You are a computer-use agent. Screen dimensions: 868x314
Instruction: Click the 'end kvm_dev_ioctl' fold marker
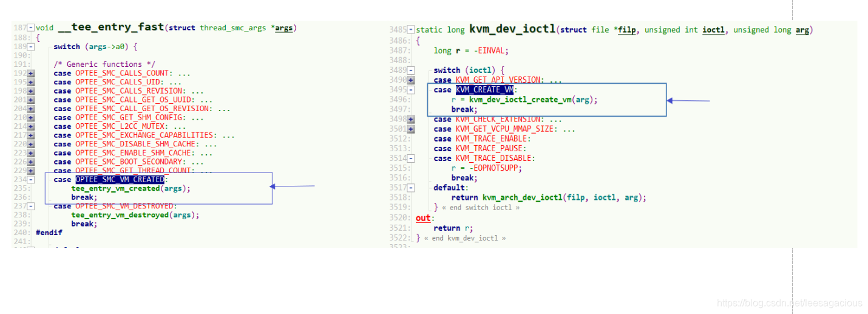(465, 238)
